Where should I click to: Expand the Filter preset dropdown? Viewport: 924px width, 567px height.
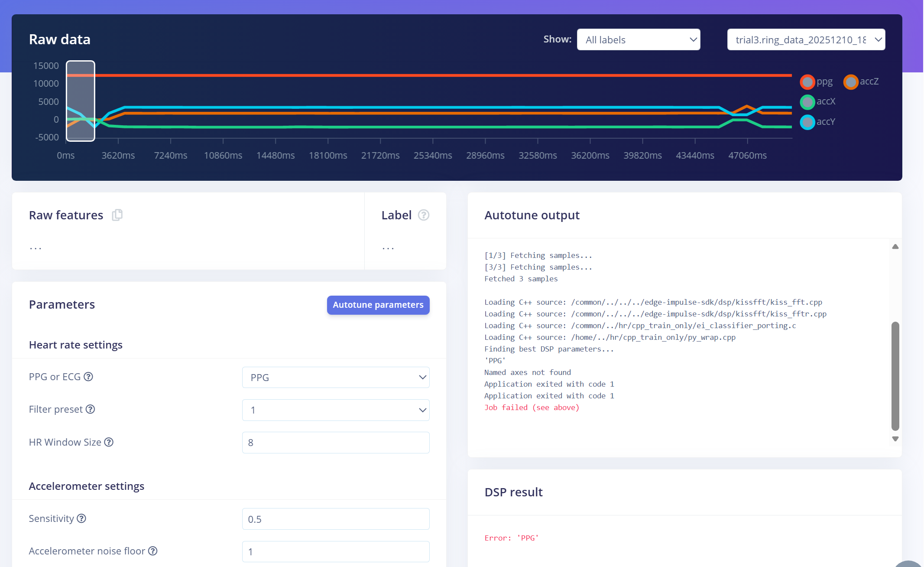tap(336, 410)
